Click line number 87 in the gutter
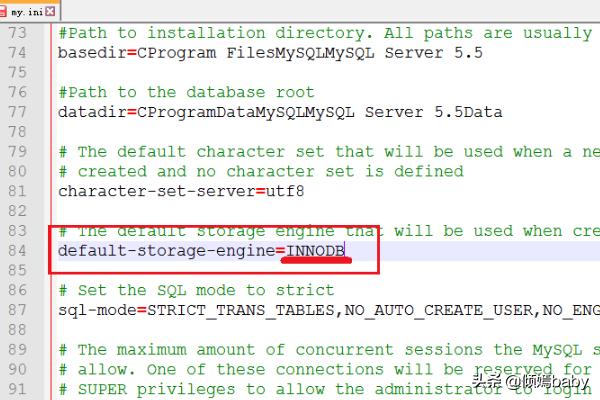600x400 pixels. (x=17, y=310)
